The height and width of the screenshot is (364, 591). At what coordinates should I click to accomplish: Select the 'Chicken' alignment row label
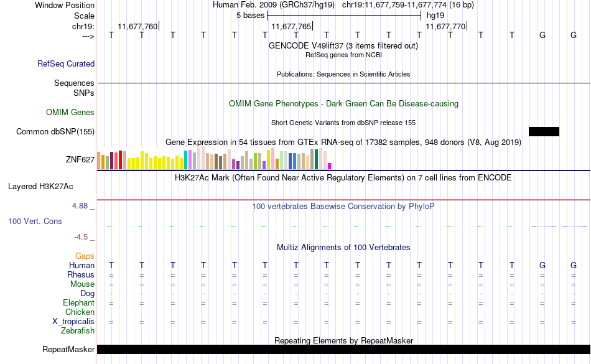point(80,312)
